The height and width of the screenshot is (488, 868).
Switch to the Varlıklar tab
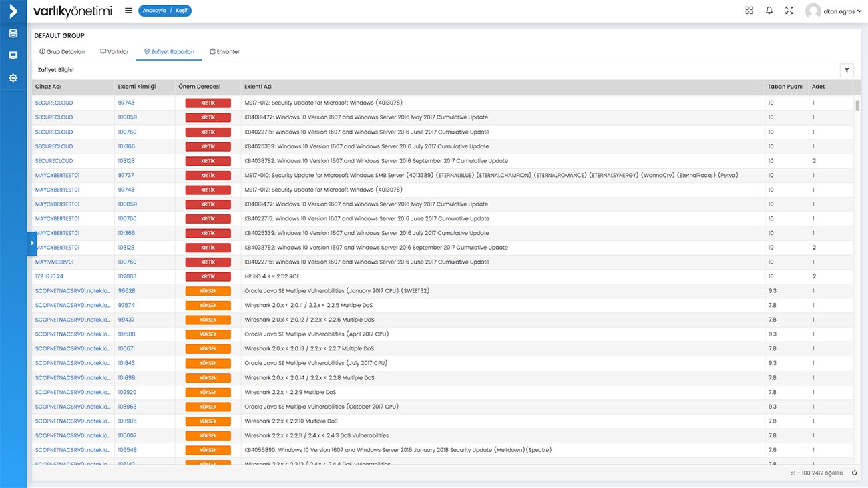coord(114,51)
